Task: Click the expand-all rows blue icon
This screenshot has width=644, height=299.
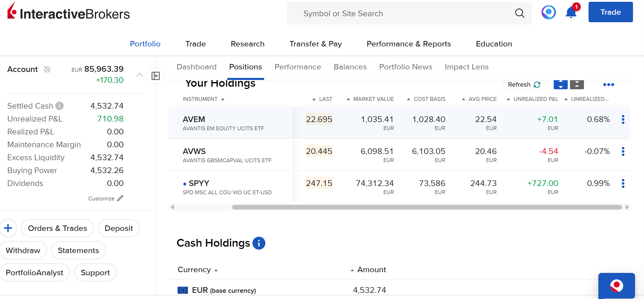Action: pyautogui.click(x=560, y=85)
